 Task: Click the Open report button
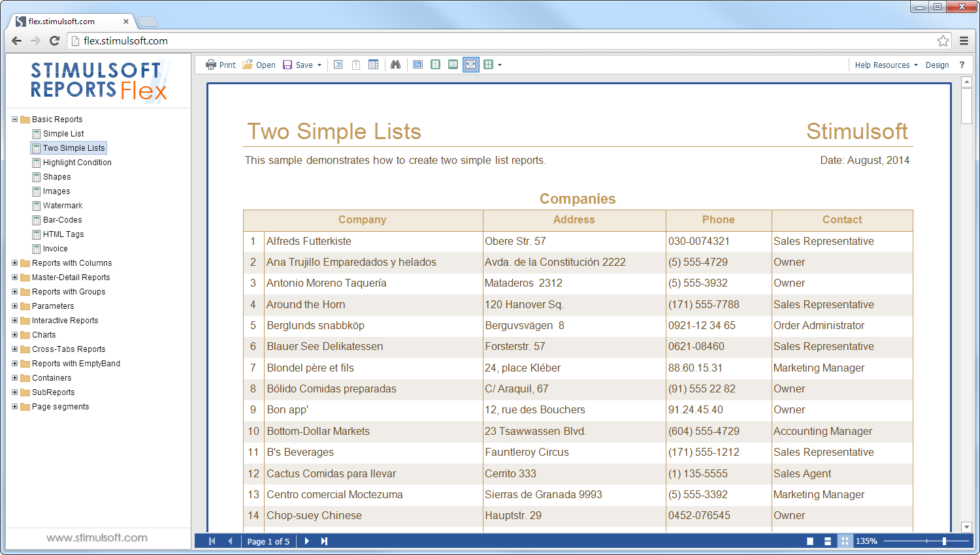coord(259,65)
